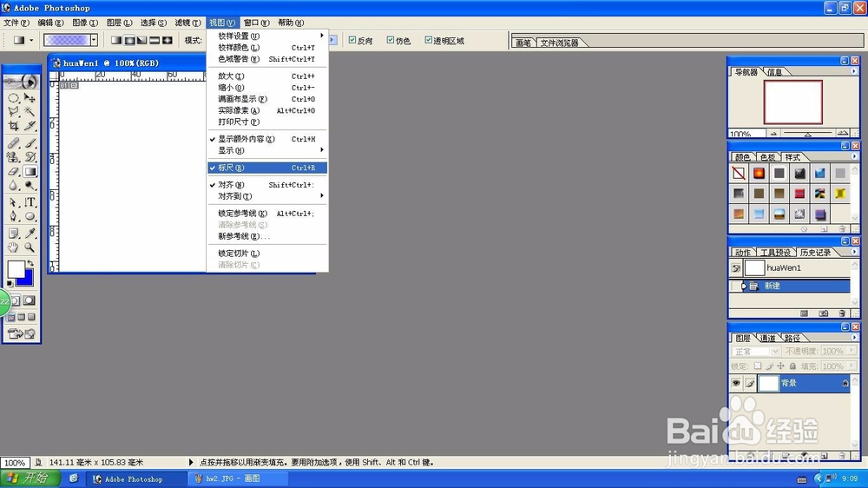Select the Magic Wand tool

coord(30,112)
